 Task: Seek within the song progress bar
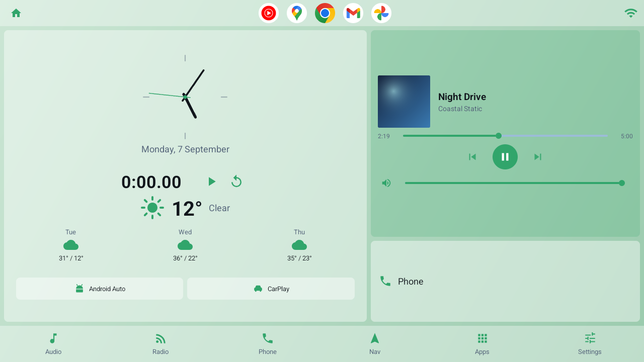505,136
